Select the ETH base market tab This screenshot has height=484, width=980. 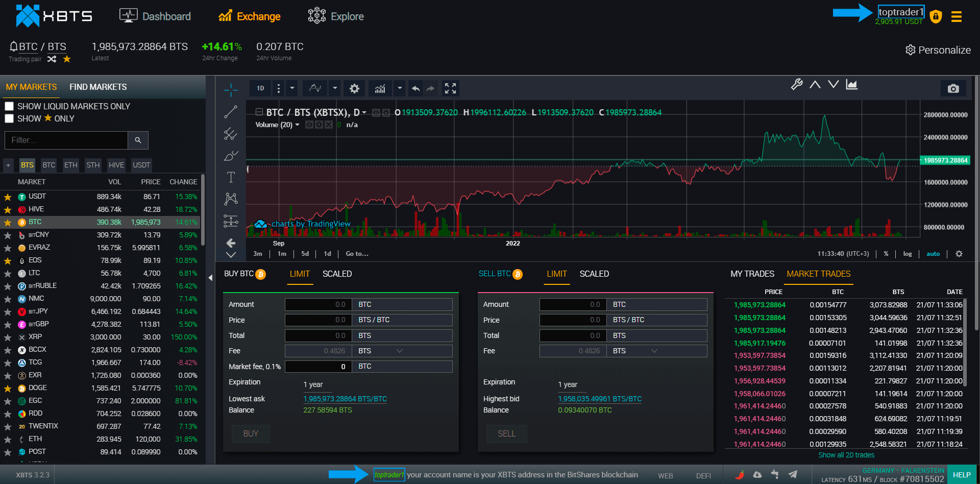click(70, 165)
